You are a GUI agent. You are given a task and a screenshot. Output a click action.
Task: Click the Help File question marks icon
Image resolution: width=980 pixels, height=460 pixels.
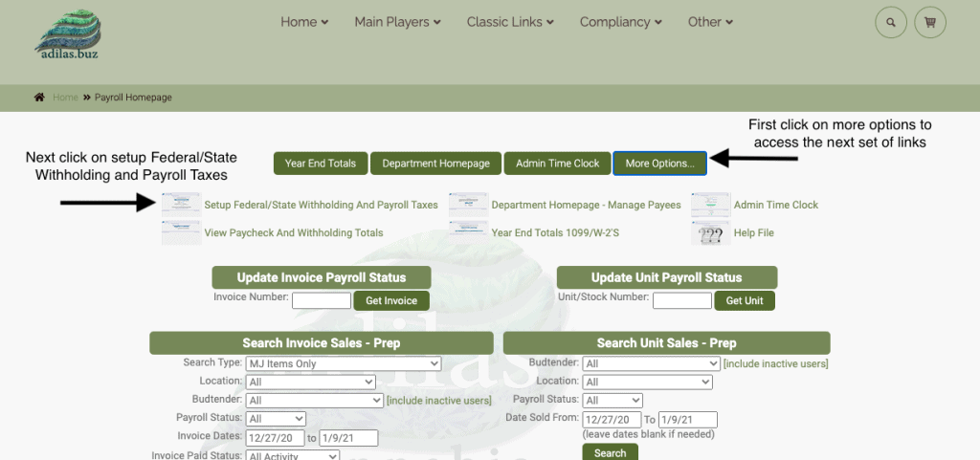[x=711, y=232]
